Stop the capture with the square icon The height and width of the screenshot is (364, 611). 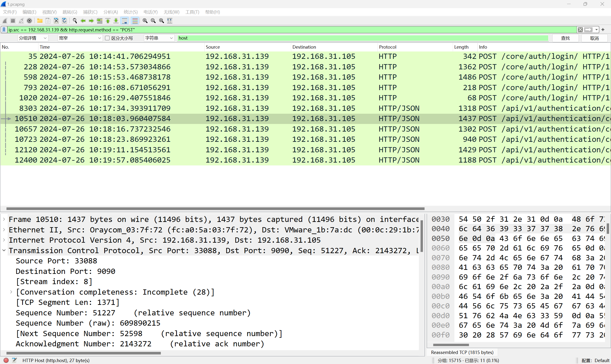(x=13, y=21)
